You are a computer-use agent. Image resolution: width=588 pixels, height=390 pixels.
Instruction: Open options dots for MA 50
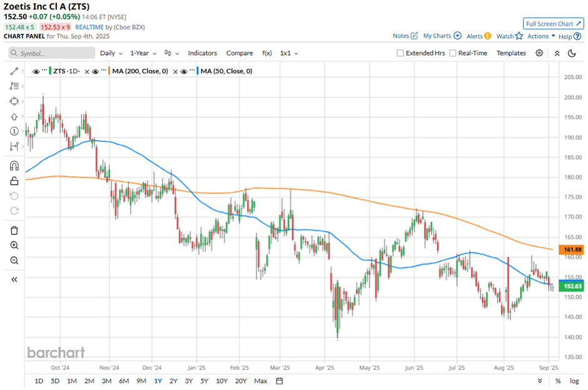coord(192,70)
